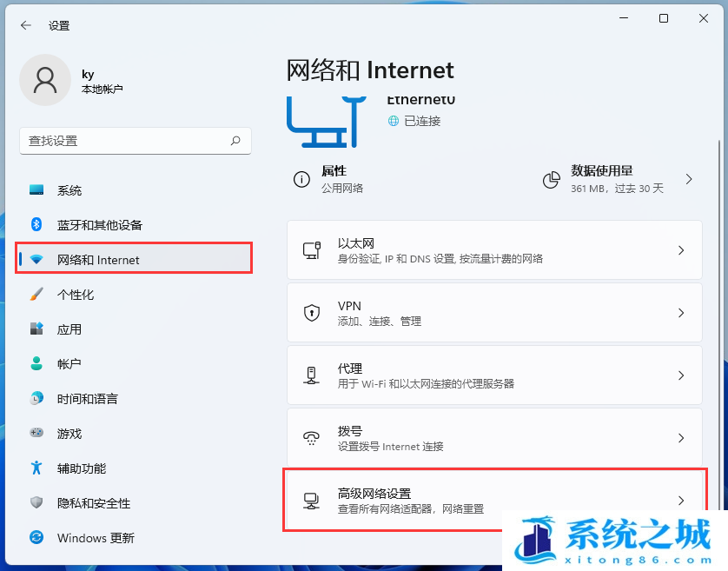Open Apps section in sidebar
This screenshot has width=728, height=571.
point(69,329)
